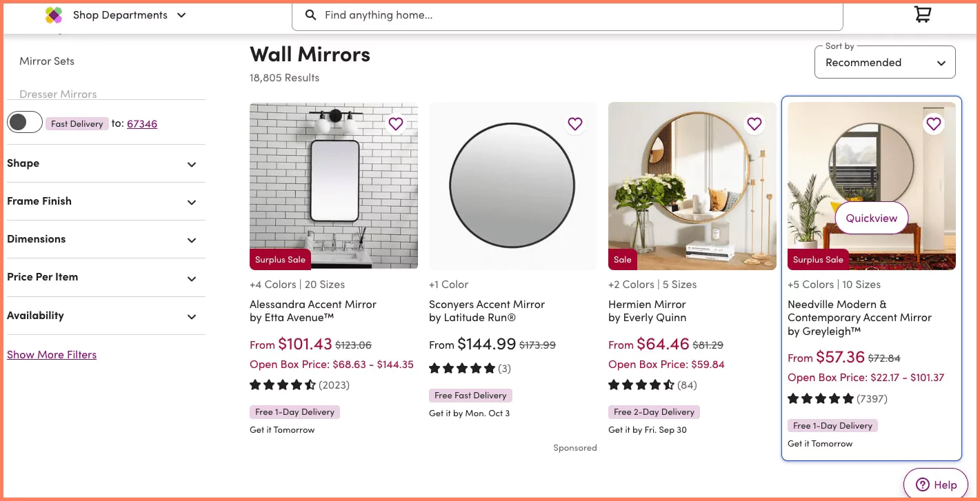Click the 67346 zip code link
The image size is (980, 501).
click(142, 123)
